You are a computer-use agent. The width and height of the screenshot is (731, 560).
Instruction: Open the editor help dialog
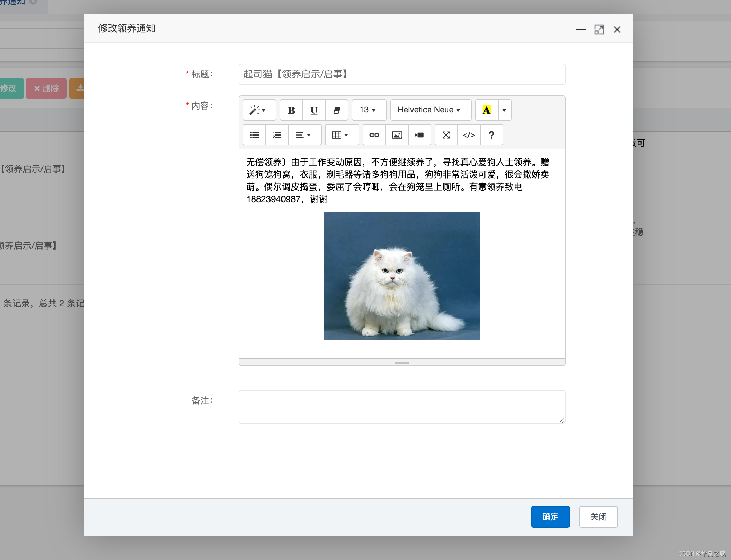[x=491, y=135]
